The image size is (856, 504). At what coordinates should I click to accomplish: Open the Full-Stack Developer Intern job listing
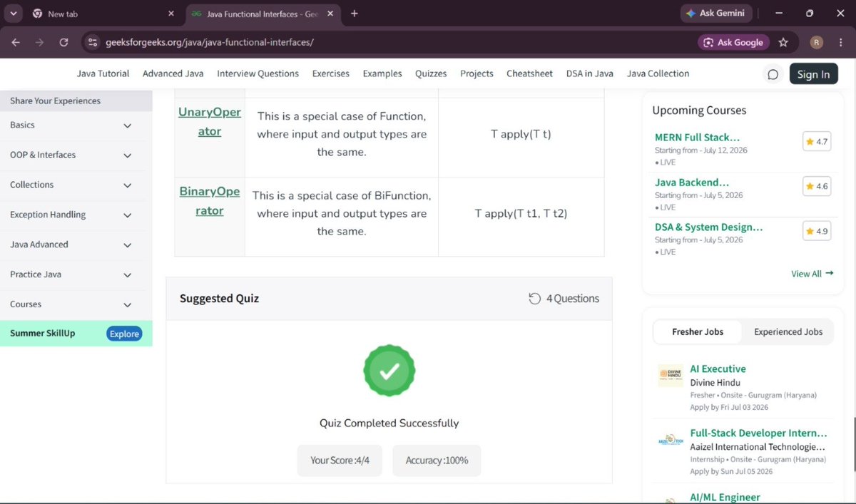pos(758,433)
